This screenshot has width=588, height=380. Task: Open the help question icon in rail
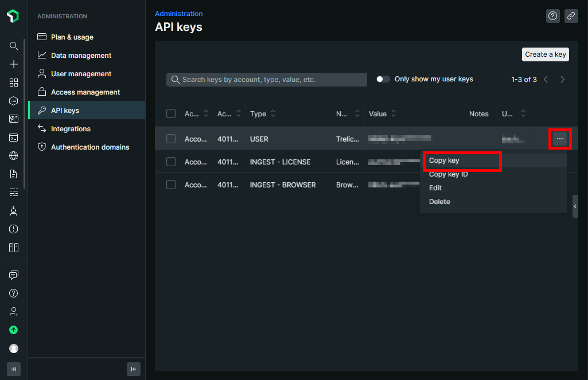point(14,293)
